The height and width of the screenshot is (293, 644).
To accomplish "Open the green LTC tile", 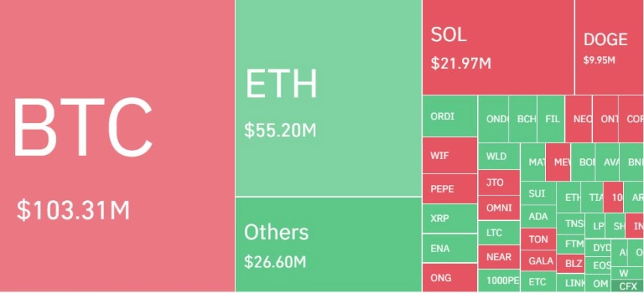I will 499,232.
